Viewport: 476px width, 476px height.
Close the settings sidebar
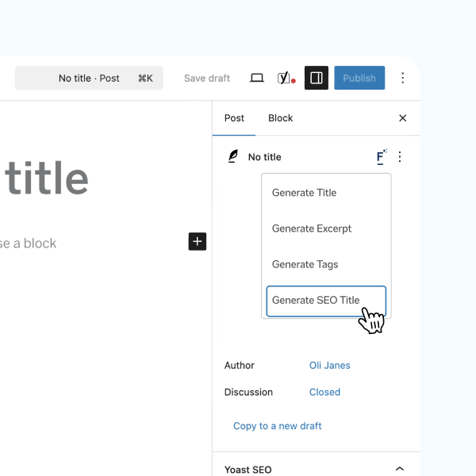(402, 118)
